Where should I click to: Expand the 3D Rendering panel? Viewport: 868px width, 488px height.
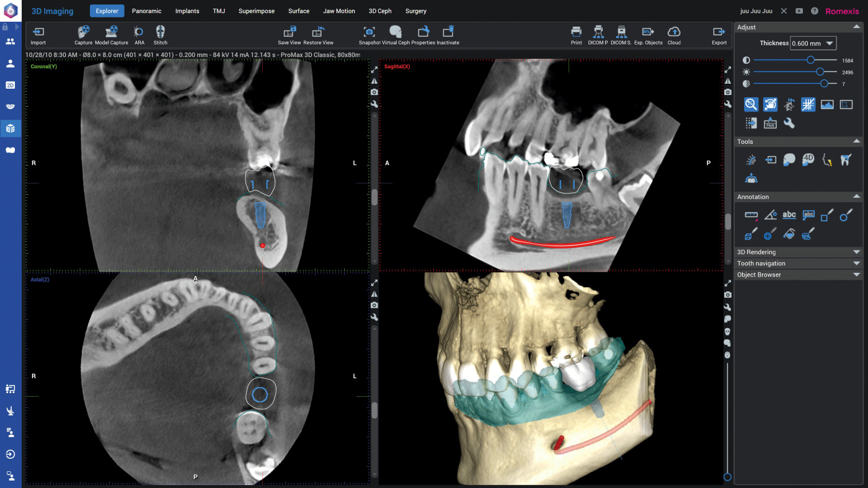[799, 252]
